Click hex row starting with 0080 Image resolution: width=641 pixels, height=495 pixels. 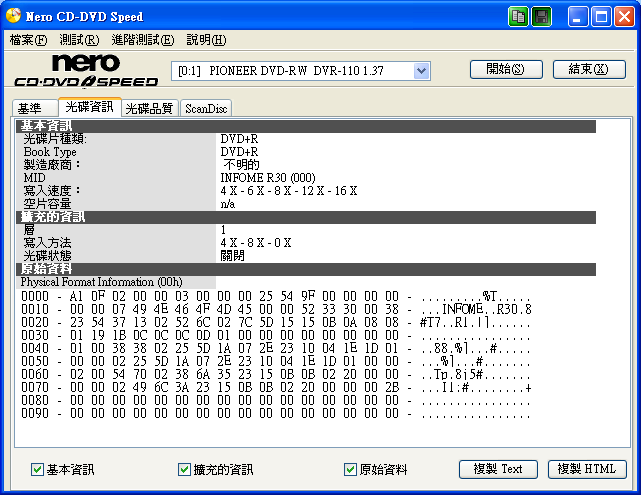coord(276,401)
